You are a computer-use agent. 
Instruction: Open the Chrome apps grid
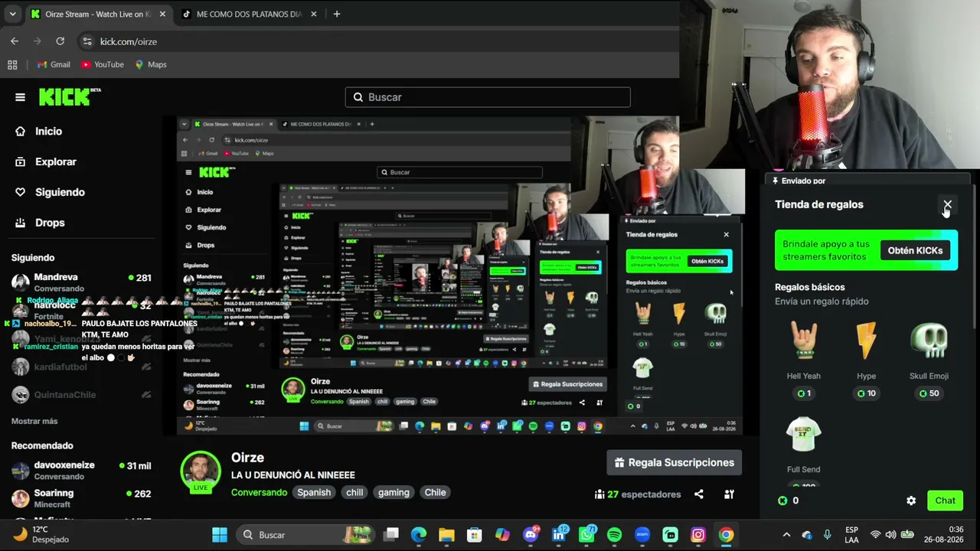(x=12, y=64)
